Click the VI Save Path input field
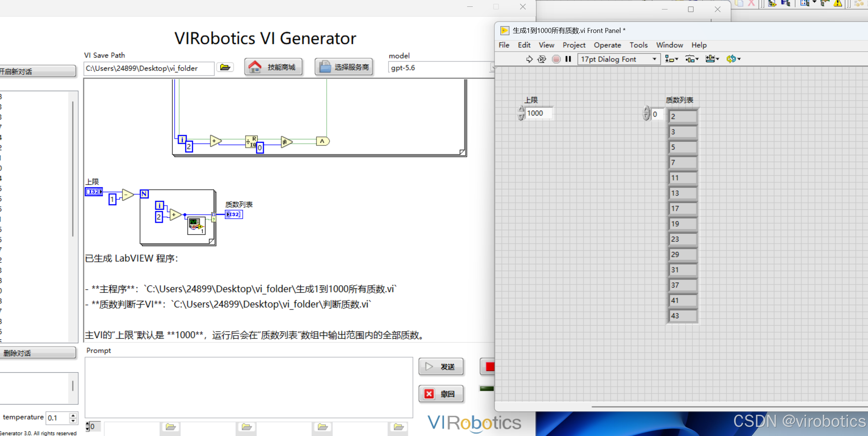868x436 pixels. pyautogui.click(x=149, y=69)
